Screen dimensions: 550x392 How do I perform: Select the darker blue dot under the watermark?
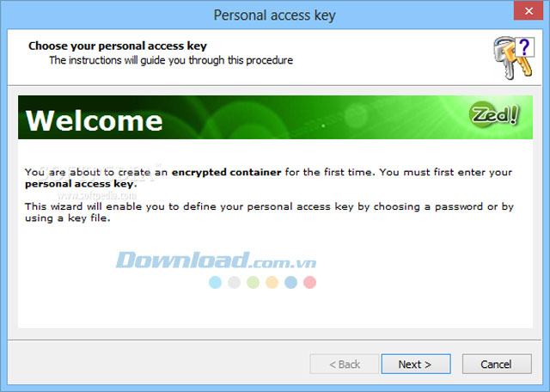pyautogui.click(x=290, y=282)
